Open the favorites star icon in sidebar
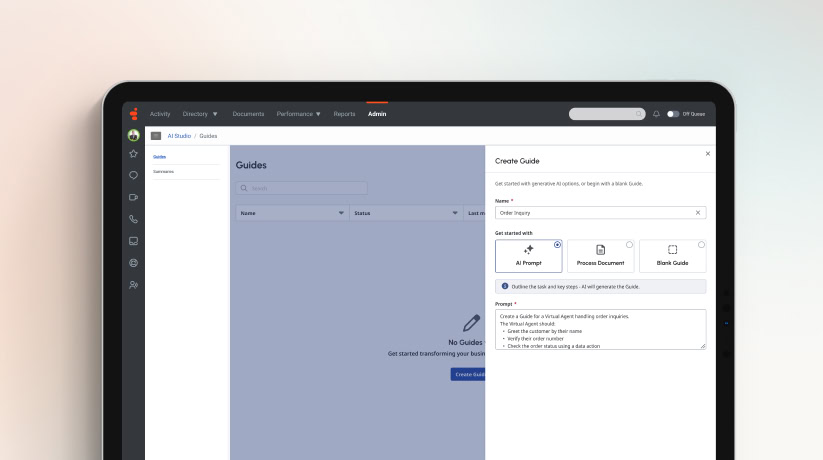 pos(133,154)
